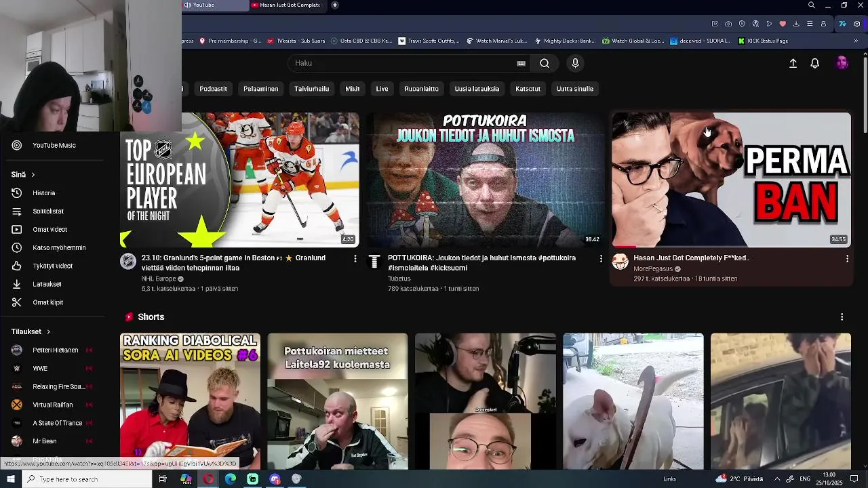This screenshot has height=488, width=868.
Task: Expand the Tilaukset section chevron
Action: pos(48,332)
